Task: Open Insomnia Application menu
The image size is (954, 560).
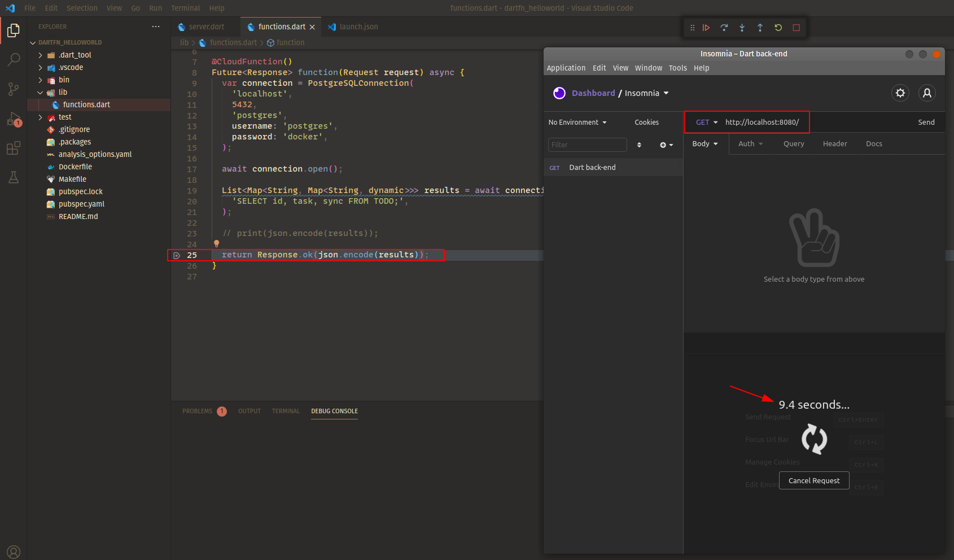Action: [x=566, y=68]
